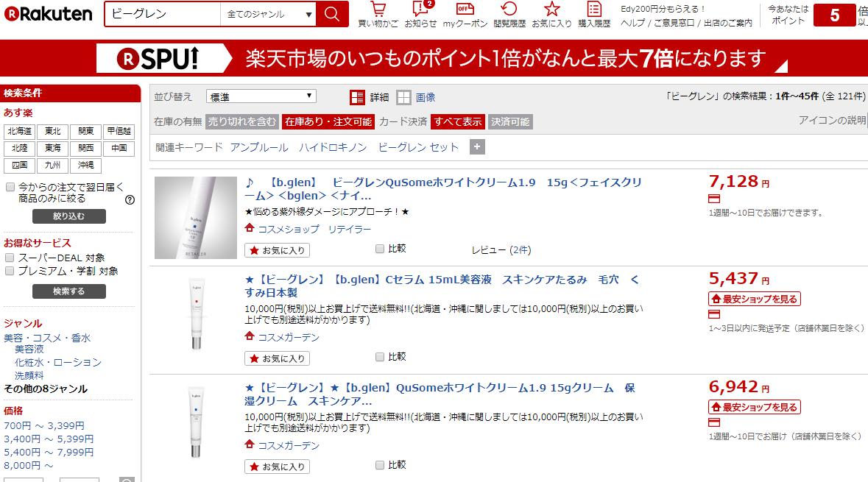868x482 pixels.
Task: Click the help question mark icon for next-day delivery
Action: click(x=130, y=199)
